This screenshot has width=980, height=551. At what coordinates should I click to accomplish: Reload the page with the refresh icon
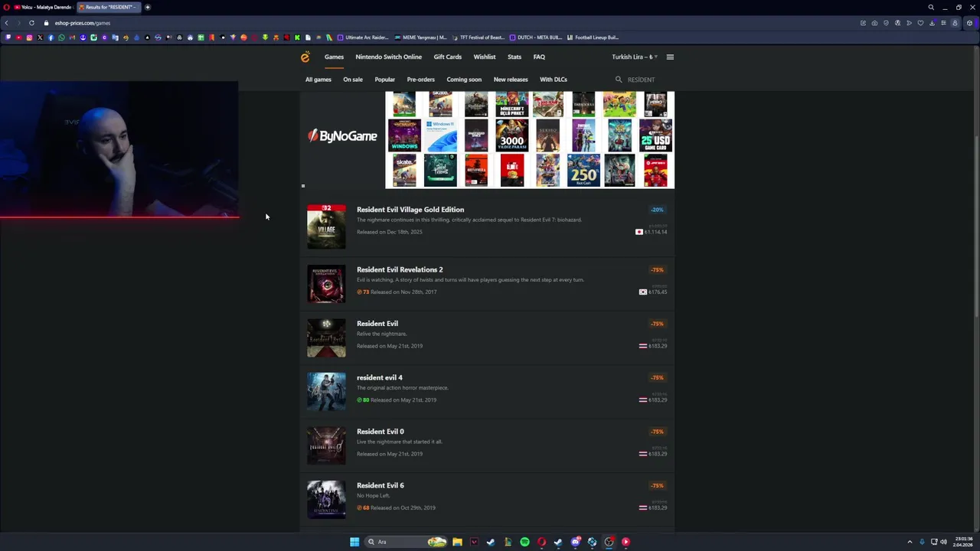(31, 23)
